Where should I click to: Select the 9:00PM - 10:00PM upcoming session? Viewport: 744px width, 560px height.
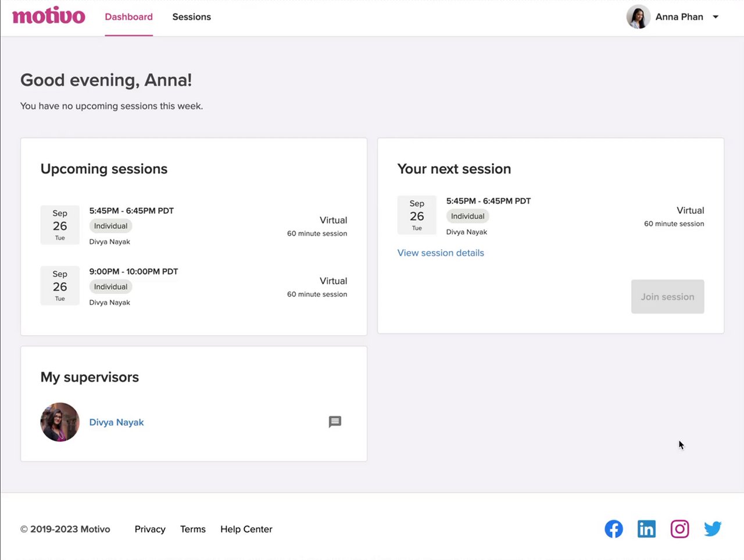tap(134, 271)
